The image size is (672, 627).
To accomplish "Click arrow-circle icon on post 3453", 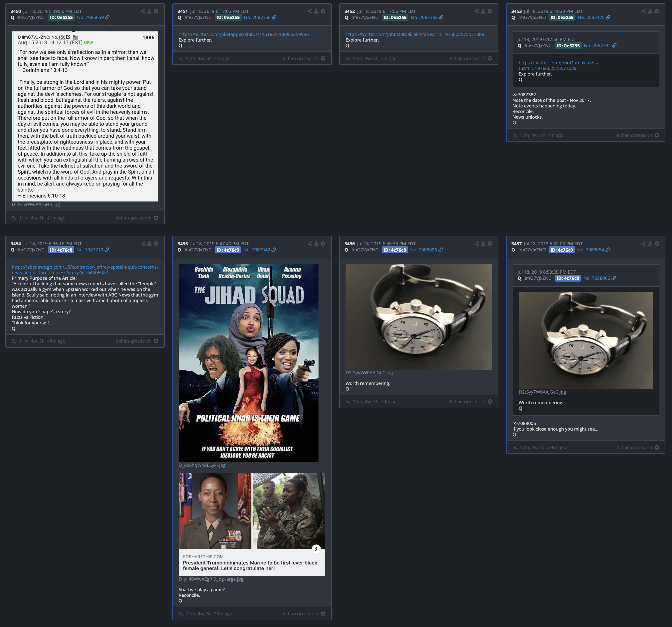I will pos(657,11).
